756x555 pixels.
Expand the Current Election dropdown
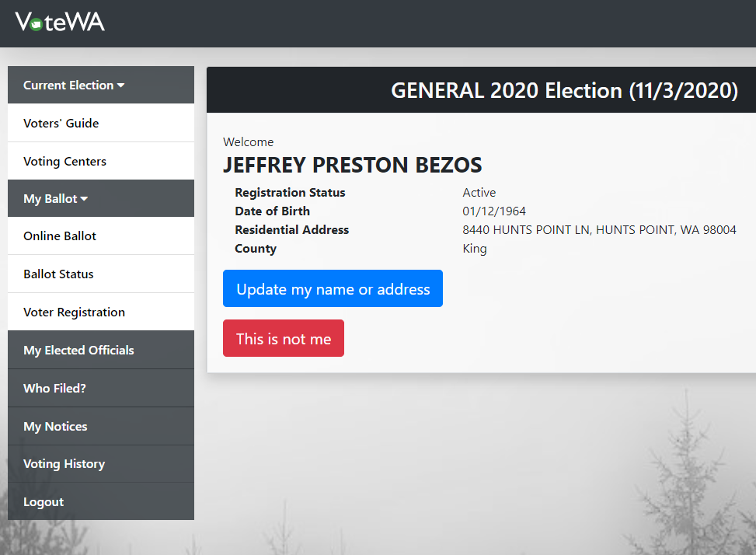[101, 85]
